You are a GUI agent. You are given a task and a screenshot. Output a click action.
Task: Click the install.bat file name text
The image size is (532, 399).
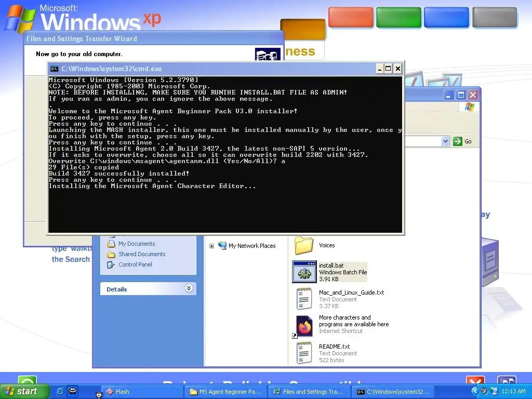tap(331, 265)
